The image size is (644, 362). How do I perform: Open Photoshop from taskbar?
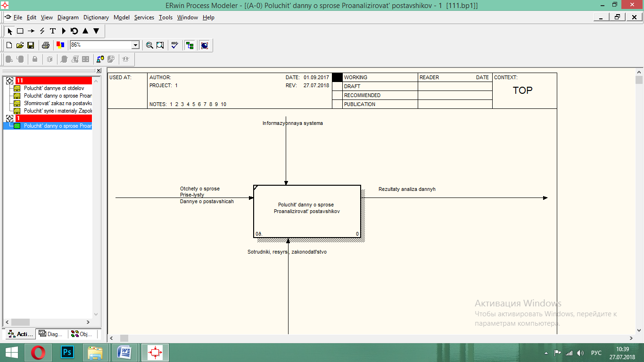pos(67,353)
